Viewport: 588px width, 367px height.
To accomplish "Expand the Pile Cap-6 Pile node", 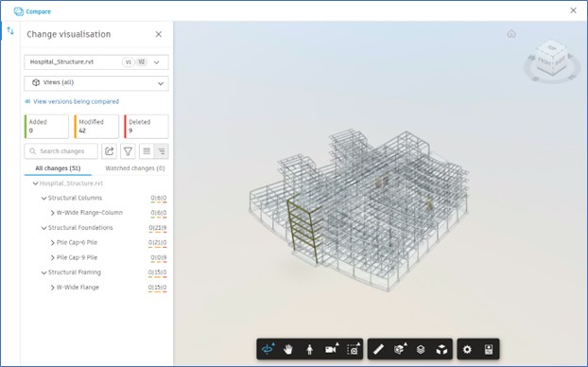I will point(53,243).
